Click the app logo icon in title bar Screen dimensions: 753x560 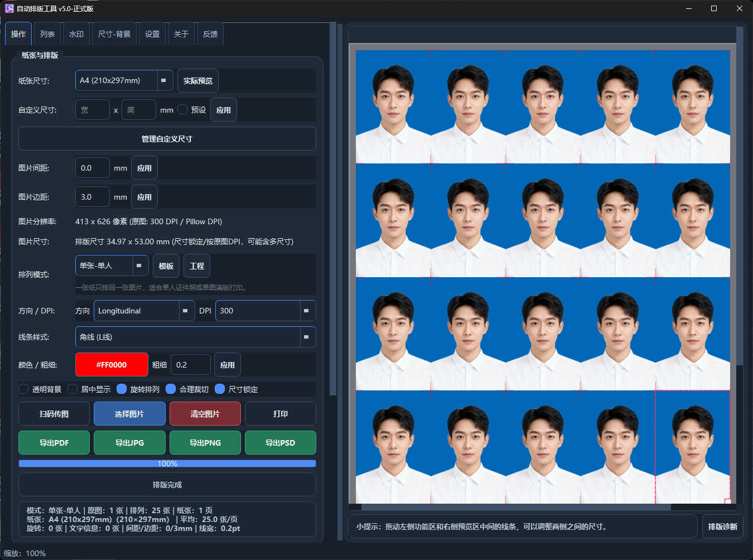[x=9, y=8]
